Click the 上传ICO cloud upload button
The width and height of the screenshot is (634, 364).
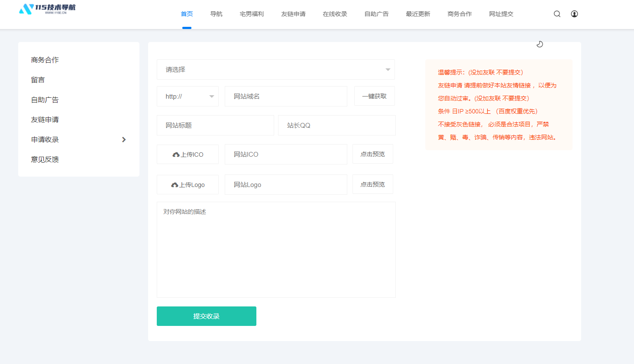click(x=188, y=155)
